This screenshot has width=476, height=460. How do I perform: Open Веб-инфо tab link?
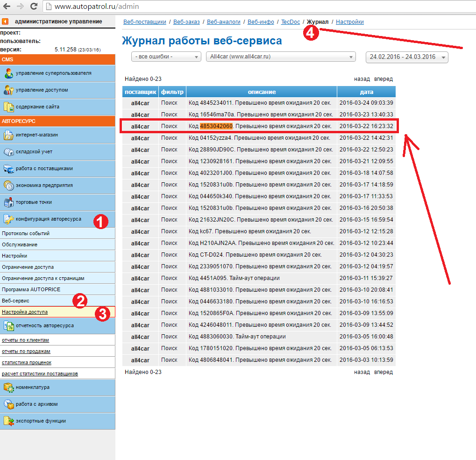coord(261,22)
